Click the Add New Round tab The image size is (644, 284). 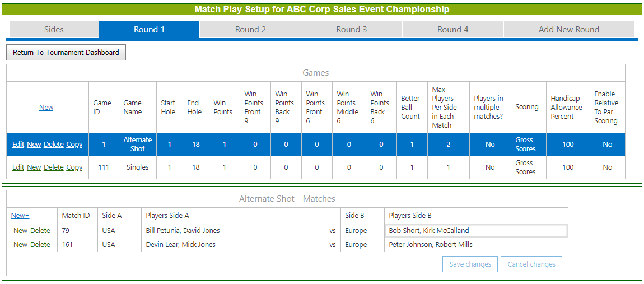568,30
